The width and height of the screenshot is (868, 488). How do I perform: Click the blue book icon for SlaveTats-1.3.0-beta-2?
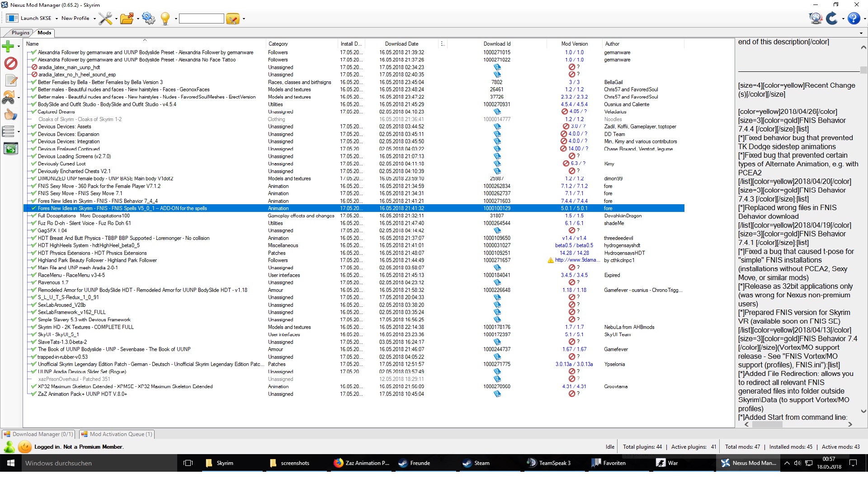click(497, 342)
